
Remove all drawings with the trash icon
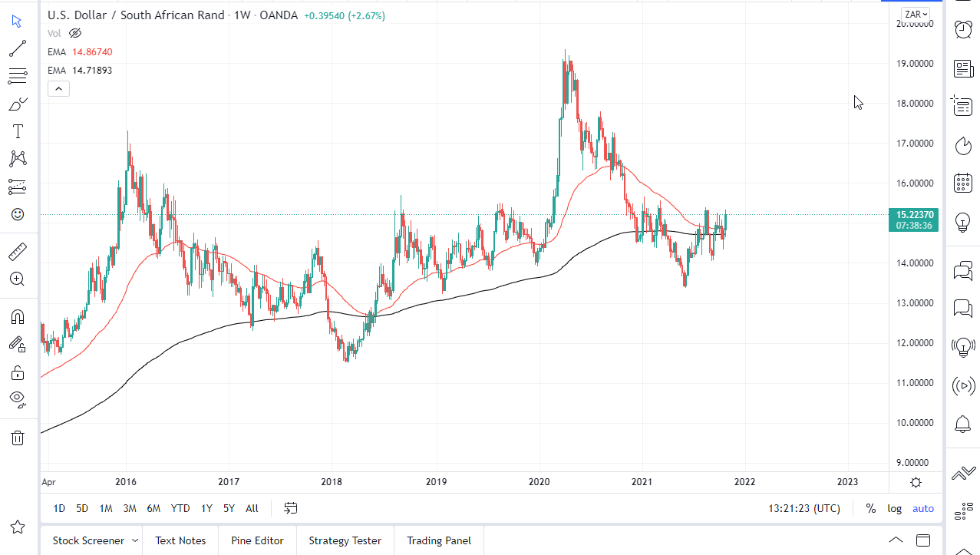click(x=17, y=438)
